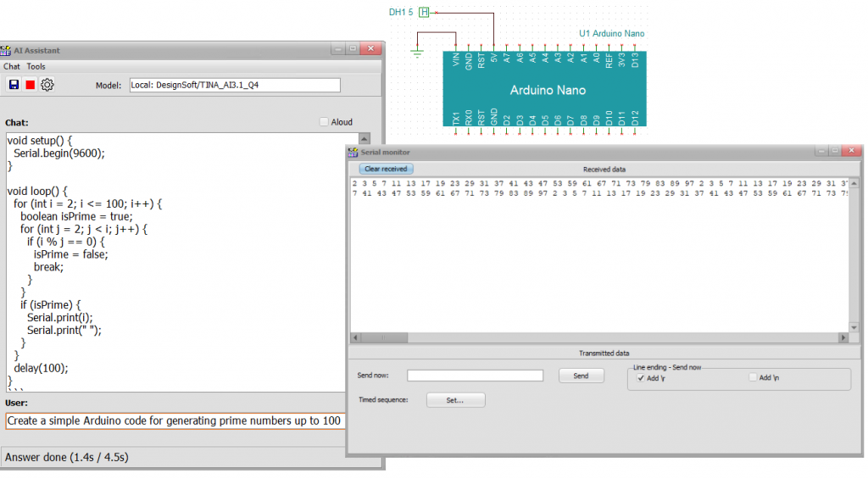Click received data vertical scrollbar up arrow
The image size is (868, 479).
tap(854, 183)
